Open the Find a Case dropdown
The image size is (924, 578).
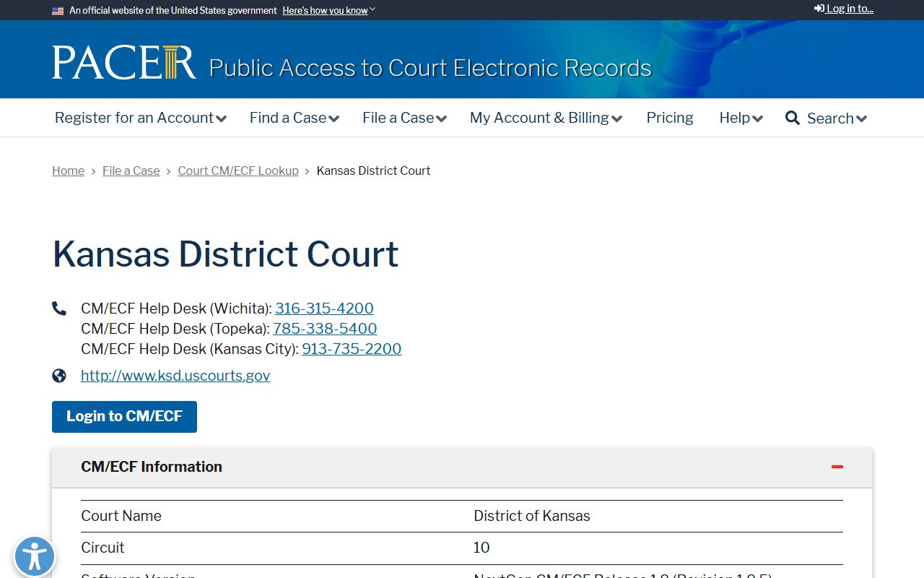(295, 118)
